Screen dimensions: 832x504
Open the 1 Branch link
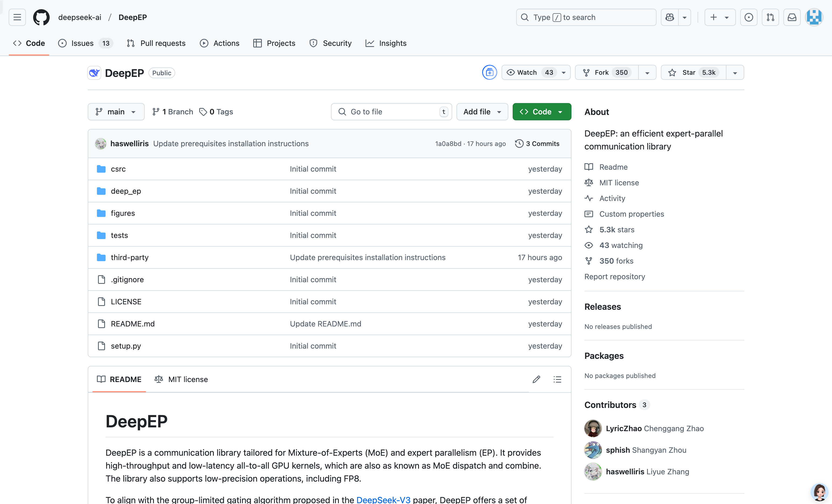173,111
